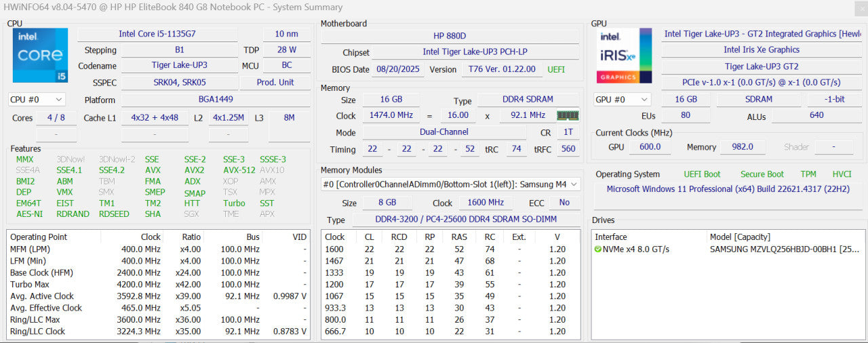Click the PCIe v-1.0 x-1 bus field

pos(762,83)
